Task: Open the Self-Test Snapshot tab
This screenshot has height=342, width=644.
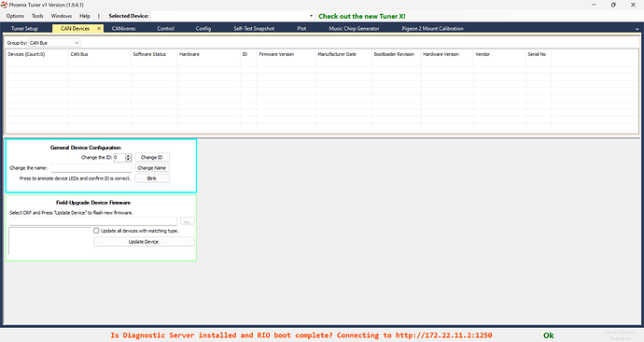Action: coord(254,28)
